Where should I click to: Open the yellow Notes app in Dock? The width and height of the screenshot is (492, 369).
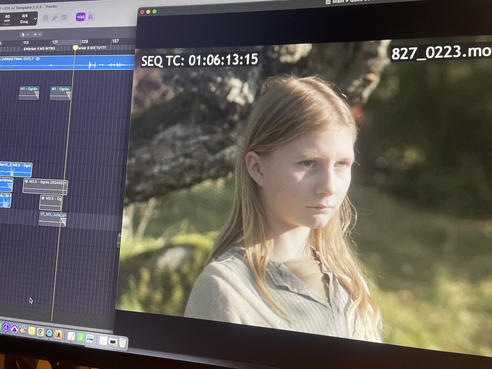(x=32, y=331)
